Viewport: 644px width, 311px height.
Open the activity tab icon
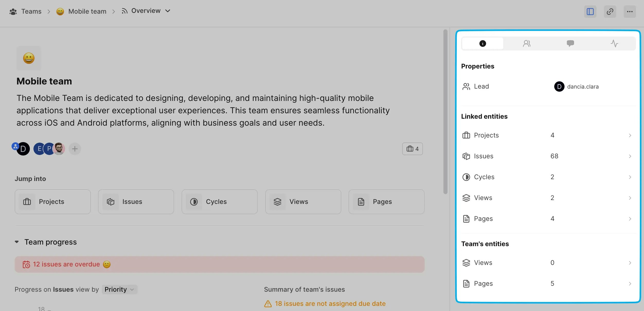point(614,44)
